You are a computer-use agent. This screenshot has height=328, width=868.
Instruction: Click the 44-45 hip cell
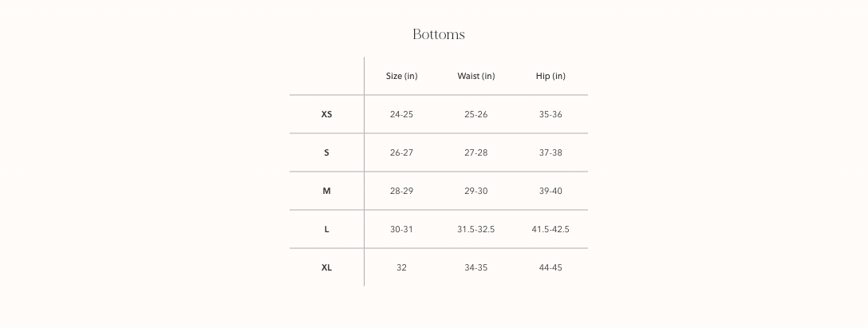550,267
